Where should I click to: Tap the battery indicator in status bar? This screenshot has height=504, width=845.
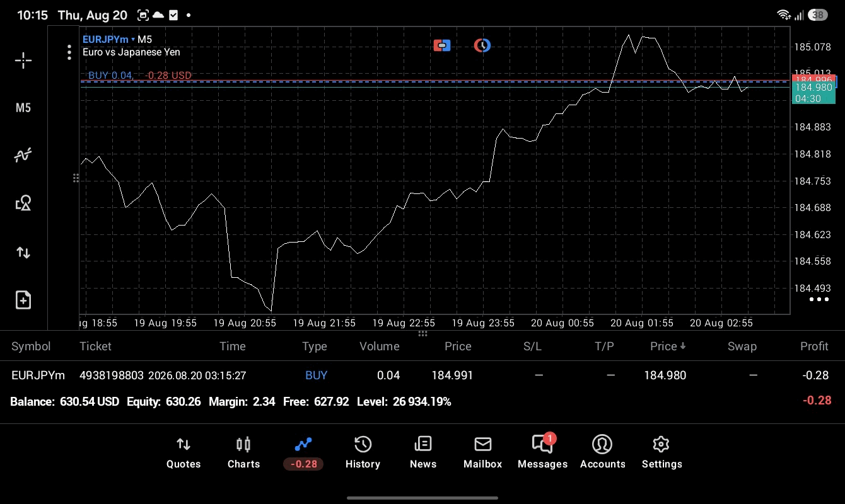click(x=818, y=14)
